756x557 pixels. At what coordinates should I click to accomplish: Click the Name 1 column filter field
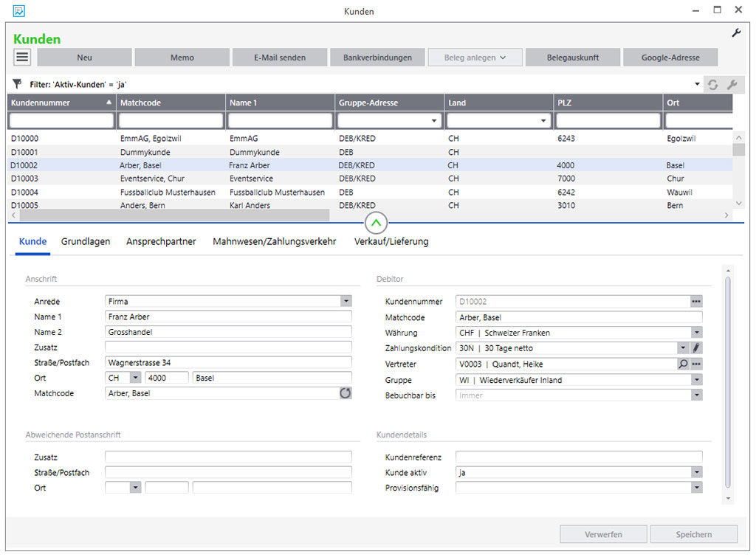coord(280,120)
